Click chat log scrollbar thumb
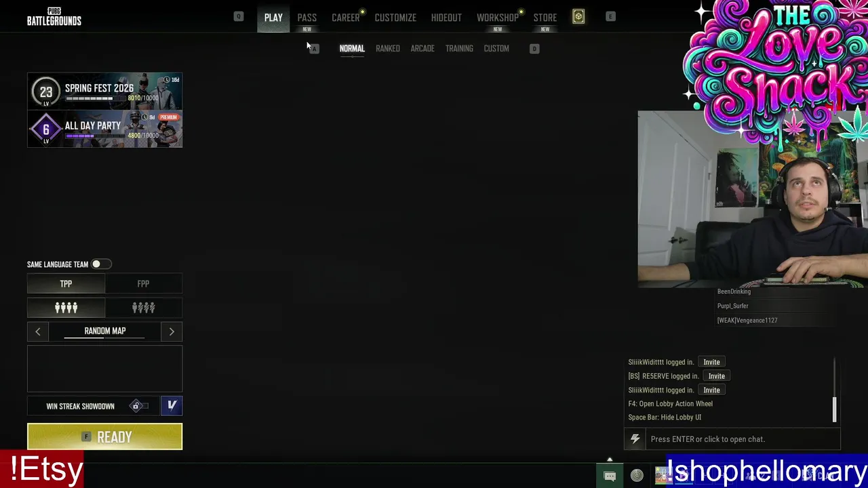 834,409
